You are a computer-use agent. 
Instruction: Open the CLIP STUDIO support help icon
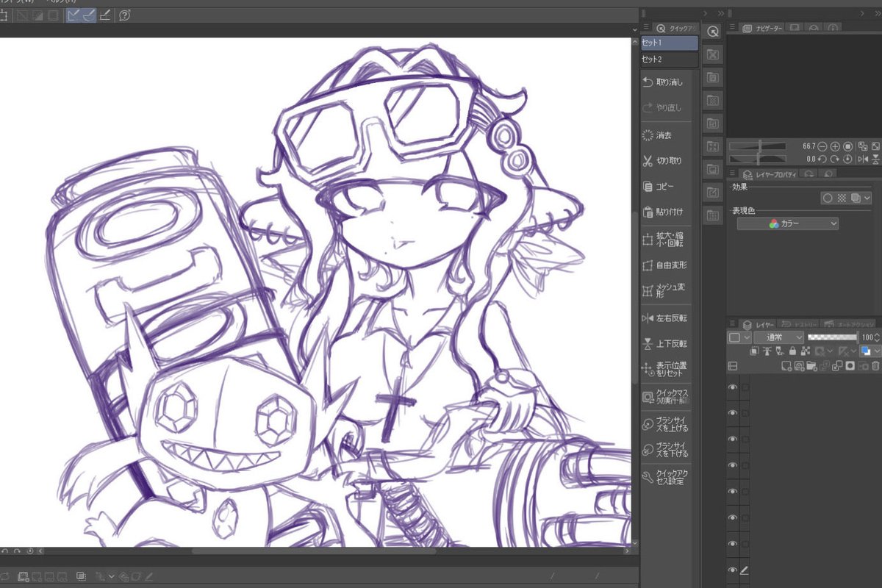[x=124, y=15]
